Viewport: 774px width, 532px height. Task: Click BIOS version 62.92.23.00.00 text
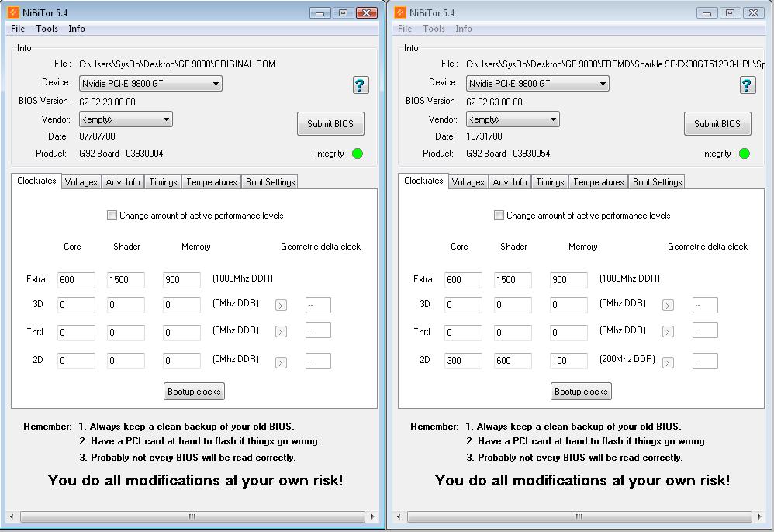107,102
